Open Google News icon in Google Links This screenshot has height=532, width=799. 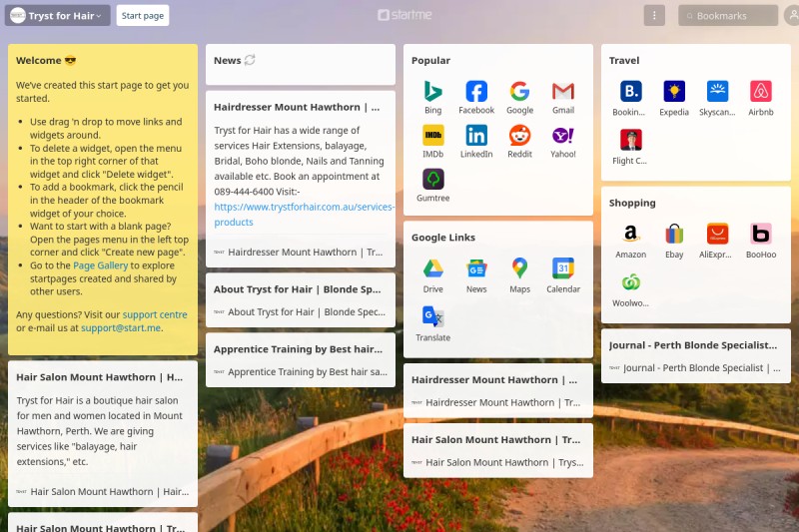point(476,268)
